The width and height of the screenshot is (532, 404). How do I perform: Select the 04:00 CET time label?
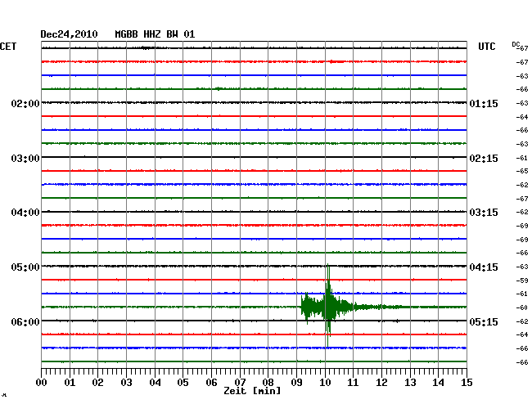coord(25,213)
